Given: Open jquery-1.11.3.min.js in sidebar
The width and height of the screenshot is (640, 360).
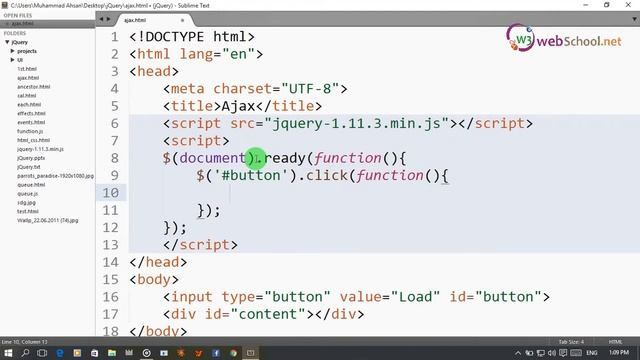Looking at the screenshot, I should (40, 149).
